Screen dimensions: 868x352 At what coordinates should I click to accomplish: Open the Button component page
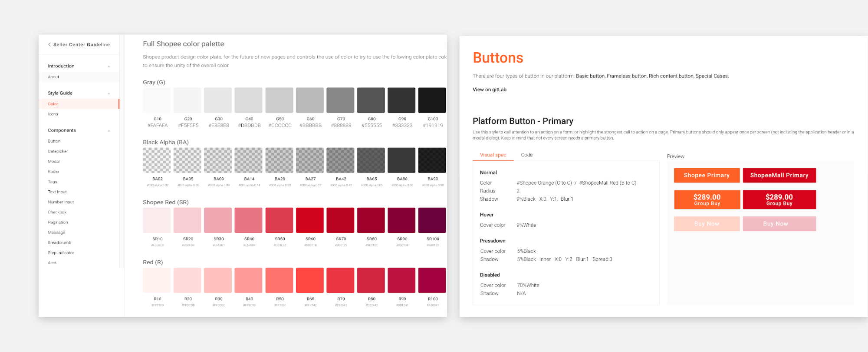tap(54, 141)
